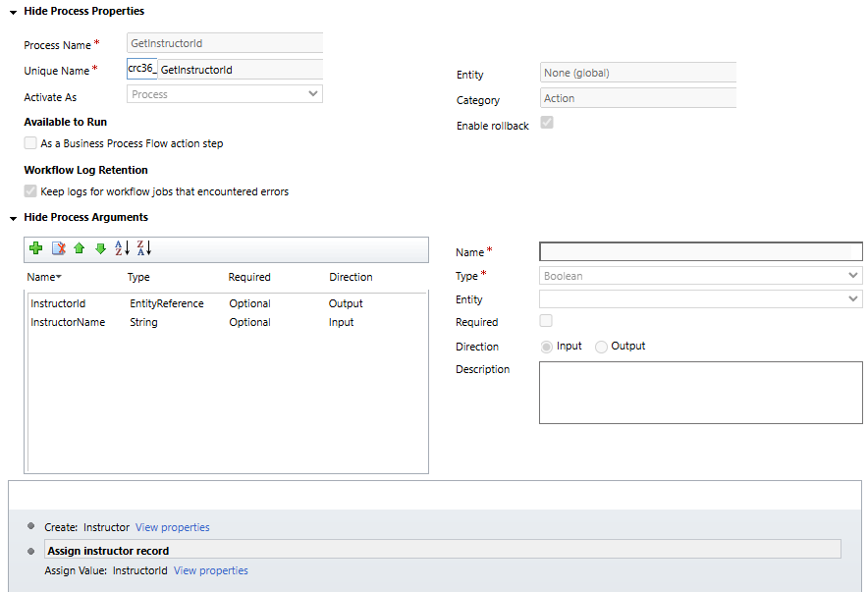Select the Output direction radio button
The height and width of the screenshot is (592, 868).
pyautogui.click(x=601, y=347)
